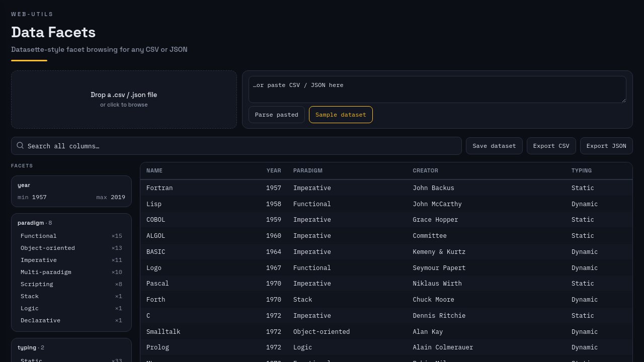Select the Lisp name cell

(154, 204)
